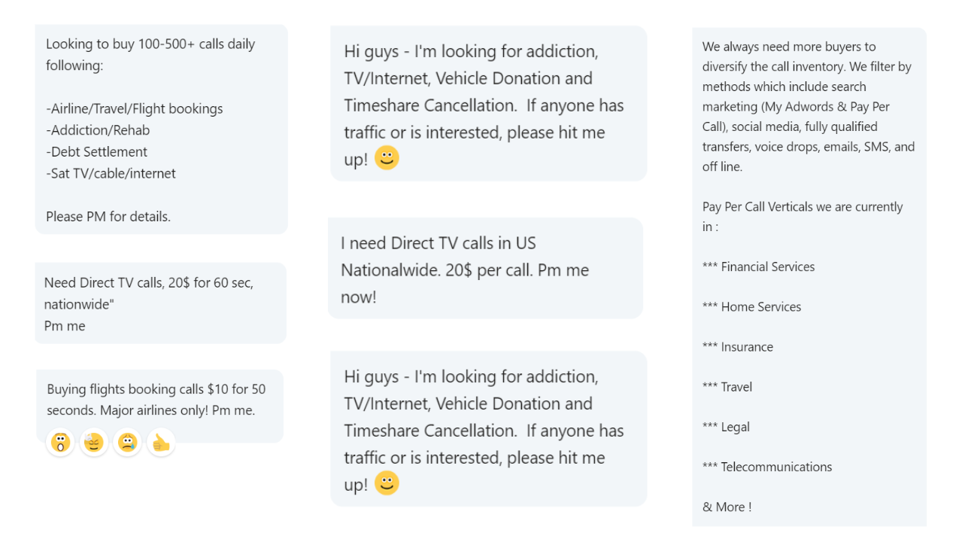The height and width of the screenshot is (554, 980).
Task: Click the "*** Financial Services" entry
Action: point(758,266)
